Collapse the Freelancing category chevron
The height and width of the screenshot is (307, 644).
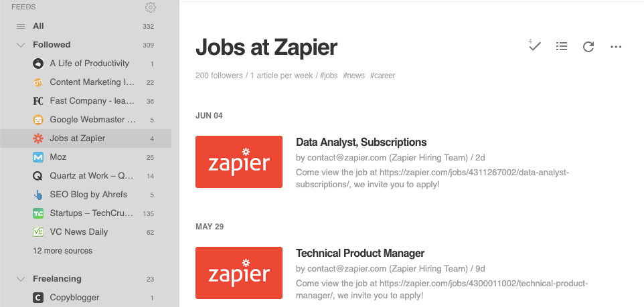point(21,279)
